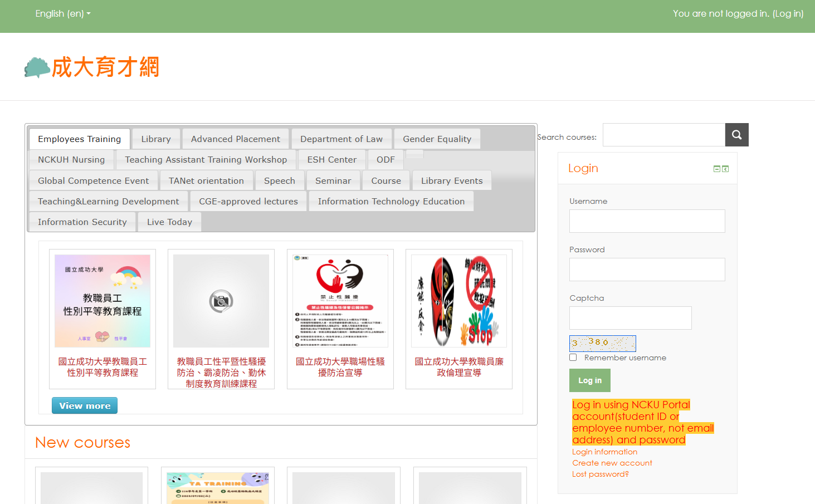Click the captcha image
This screenshot has height=504, width=815.
point(602,343)
